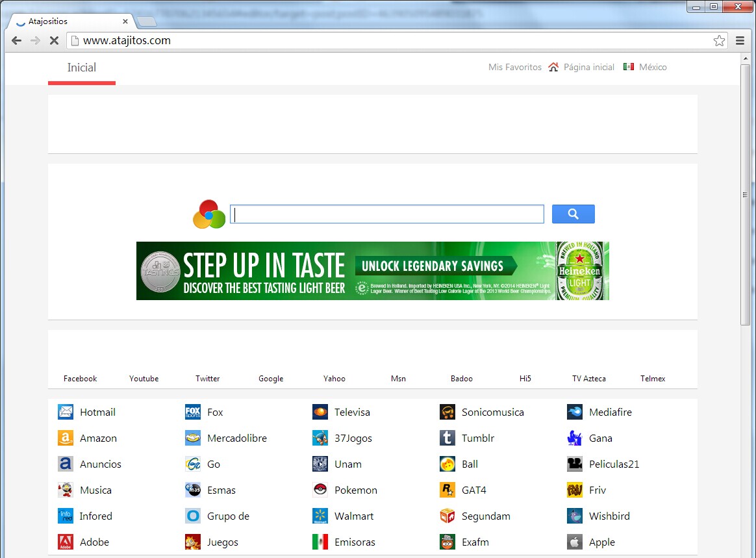Click the GAT4 Rockstar icon
756x558 pixels.
(x=447, y=490)
